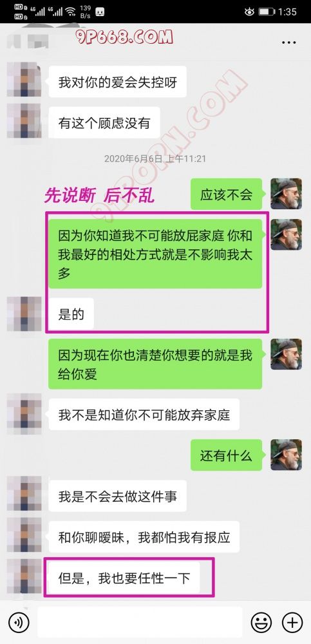Tap the message 和你聊暧昧，我都怕我有报应
311x644 pixels.
(x=144, y=537)
